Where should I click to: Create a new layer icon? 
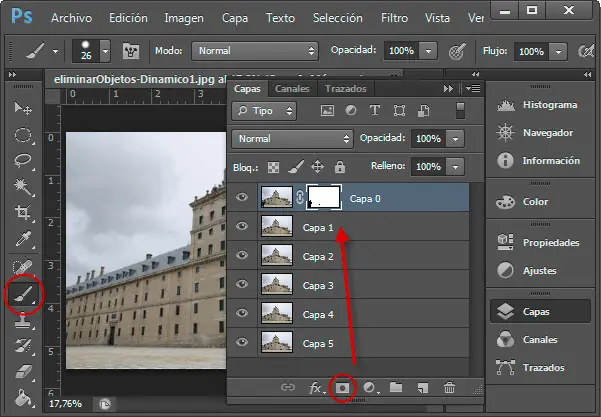coord(423,386)
